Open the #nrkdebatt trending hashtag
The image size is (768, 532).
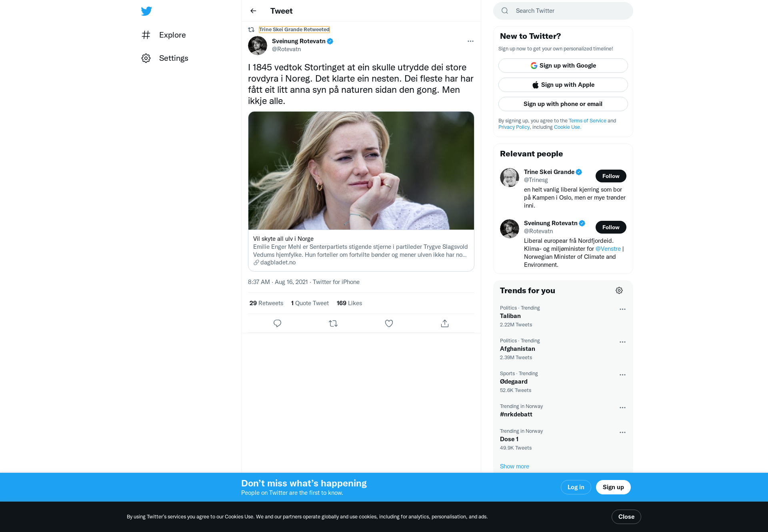(x=516, y=414)
